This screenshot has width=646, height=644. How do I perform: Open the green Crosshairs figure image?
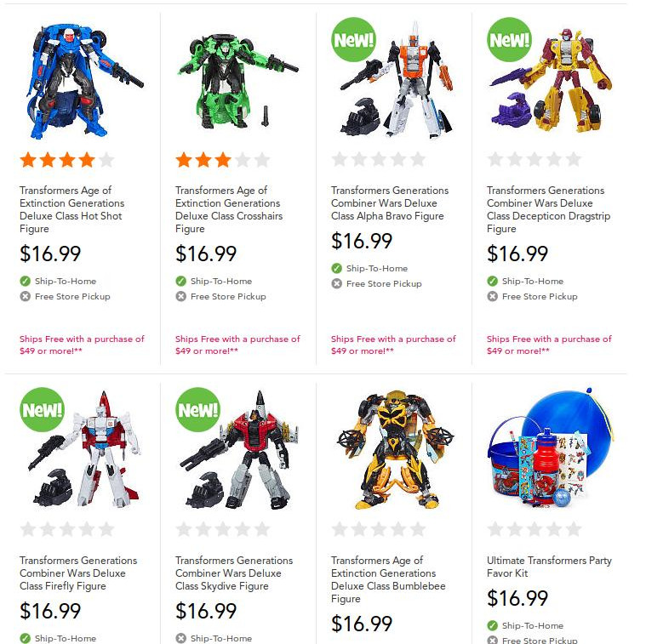click(237, 81)
